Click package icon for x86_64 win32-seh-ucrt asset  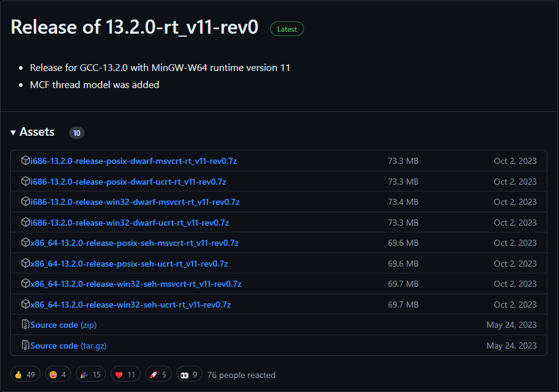pos(25,305)
